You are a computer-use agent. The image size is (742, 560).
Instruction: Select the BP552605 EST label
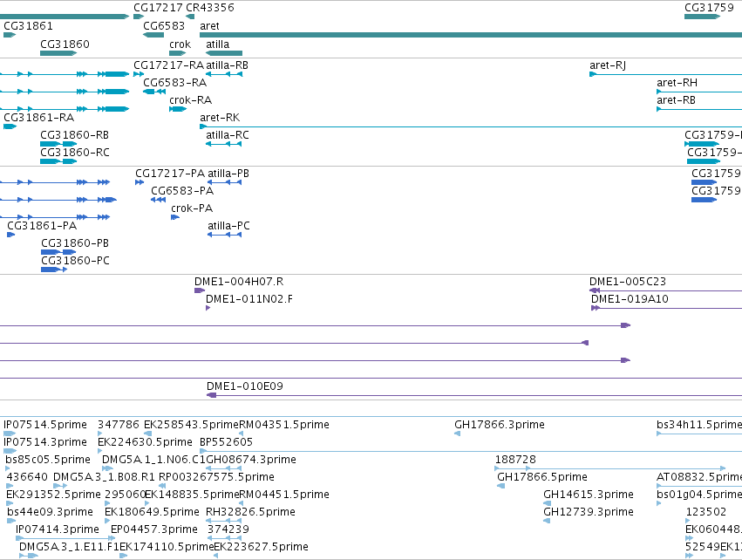[x=226, y=441]
